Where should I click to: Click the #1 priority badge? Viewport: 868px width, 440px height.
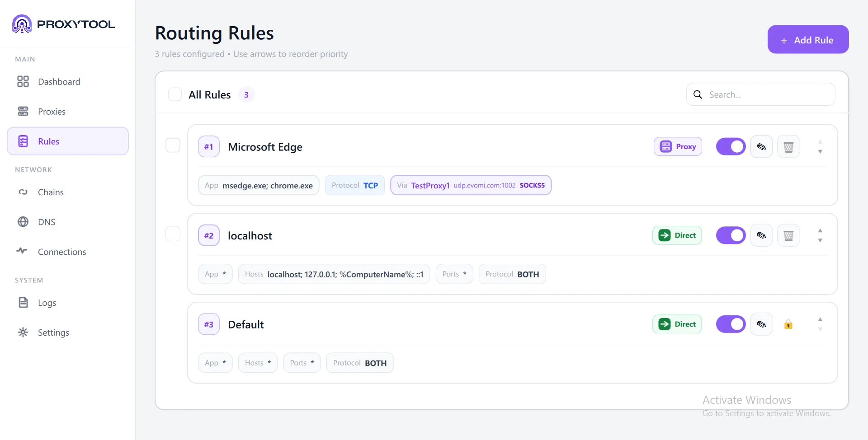[x=209, y=147]
